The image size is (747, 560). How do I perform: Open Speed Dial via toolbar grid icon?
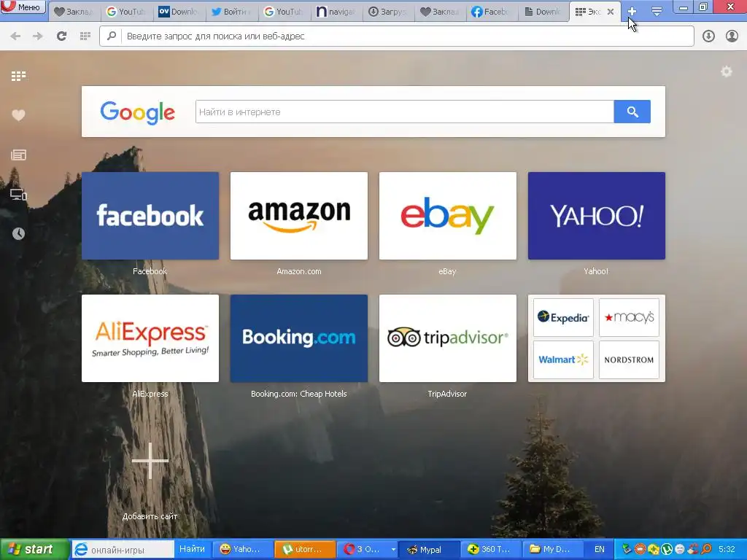85,36
